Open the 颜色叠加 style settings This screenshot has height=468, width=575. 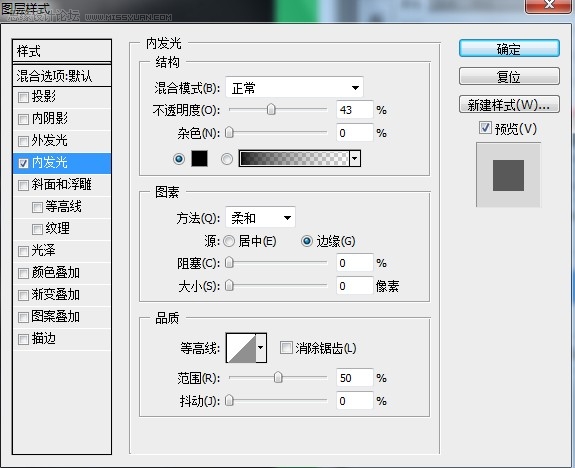[x=55, y=273]
